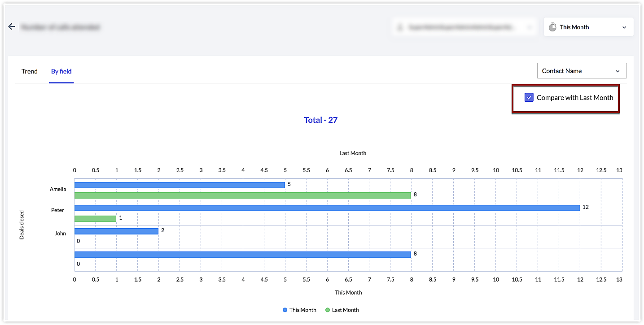The height and width of the screenshot is (325, 644).
Task: Click green legend dot for Last Month
Action: (328, 310)
